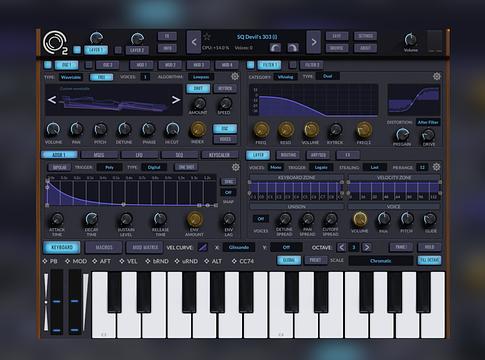Open filter settings gear icon
The image size is (485, 360).
pos(437,76)
